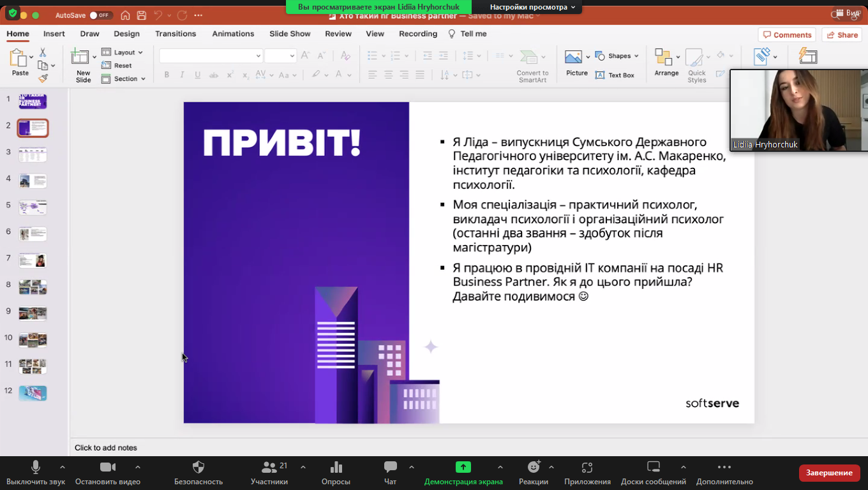Viewport: 868px width, 490px height.
Task: Click the Superscript icon
Action: pyautogui.click(x=230, y=75)
